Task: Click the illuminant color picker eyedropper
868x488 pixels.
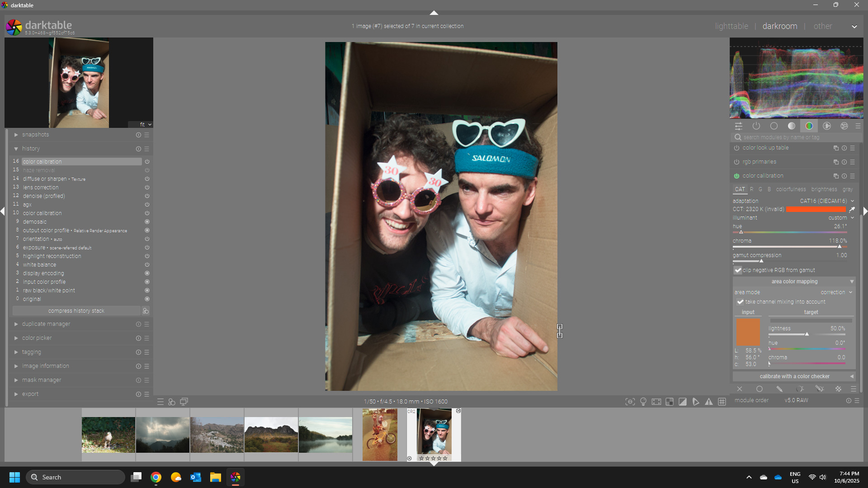Action: click(x=852, y=210)
